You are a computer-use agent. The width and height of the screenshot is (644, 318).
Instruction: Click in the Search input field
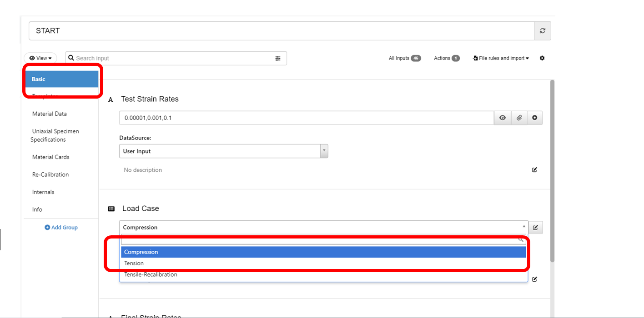[x=173, y=58]
